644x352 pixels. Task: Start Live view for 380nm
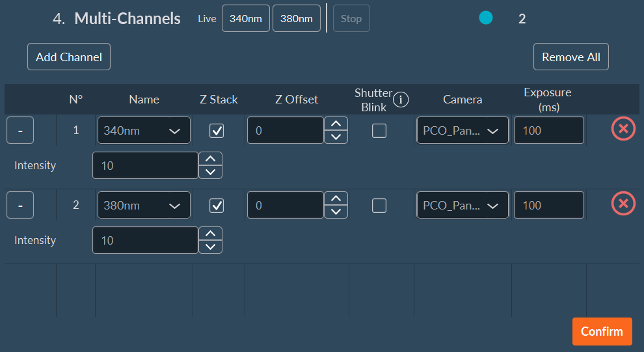tap(296, 18)
